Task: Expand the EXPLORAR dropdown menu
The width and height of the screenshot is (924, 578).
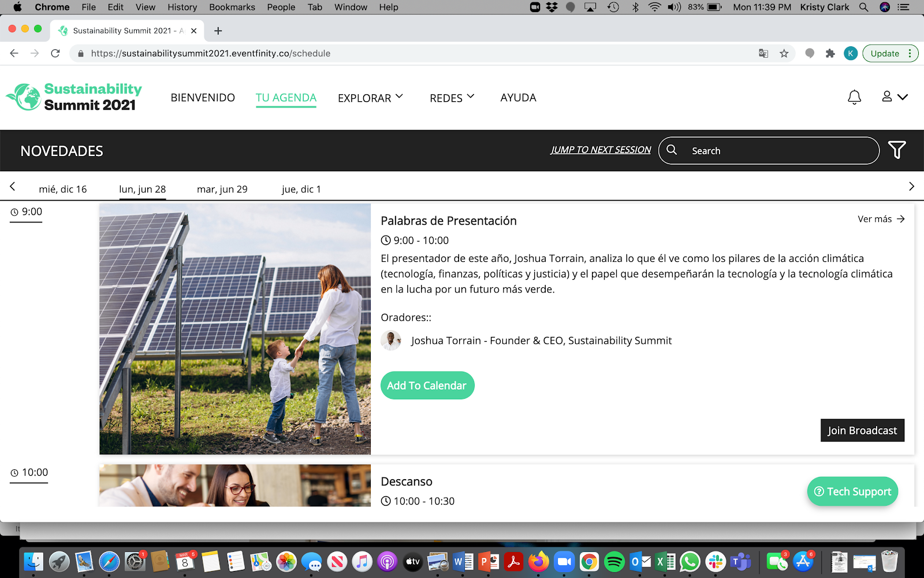Action: [x=370, y=98]
